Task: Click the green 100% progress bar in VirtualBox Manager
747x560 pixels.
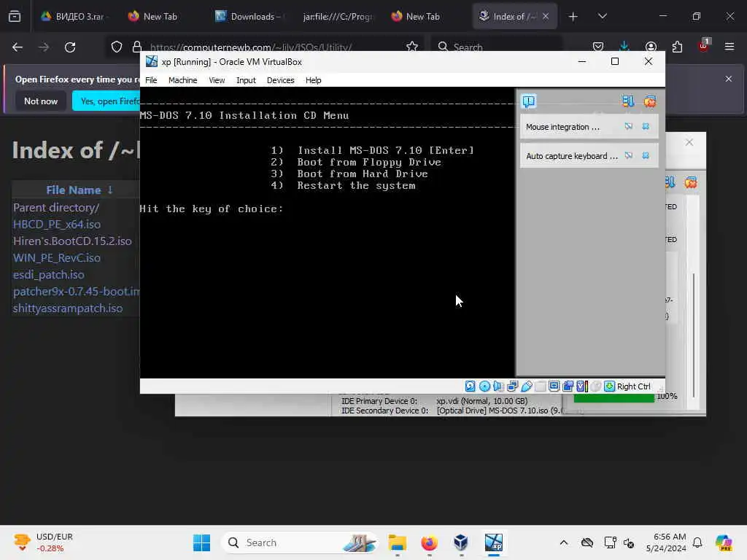Action: [x=614, y=398]
